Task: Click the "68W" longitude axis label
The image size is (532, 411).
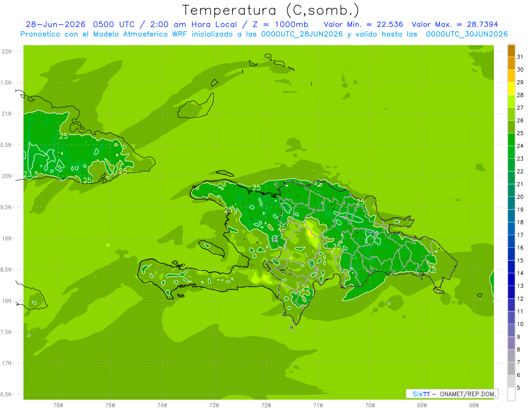Action: [x=474, y=405]
